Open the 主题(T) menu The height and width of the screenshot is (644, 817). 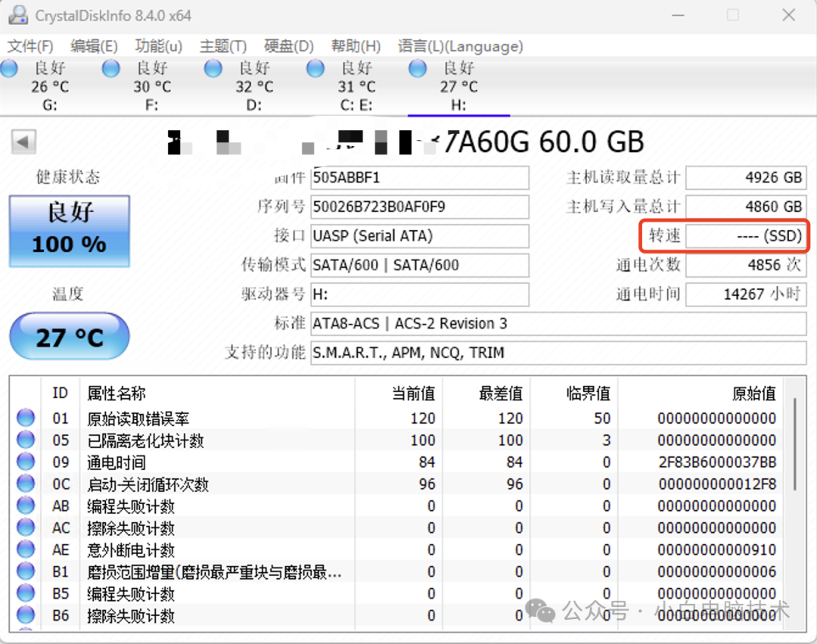[223, 46]
